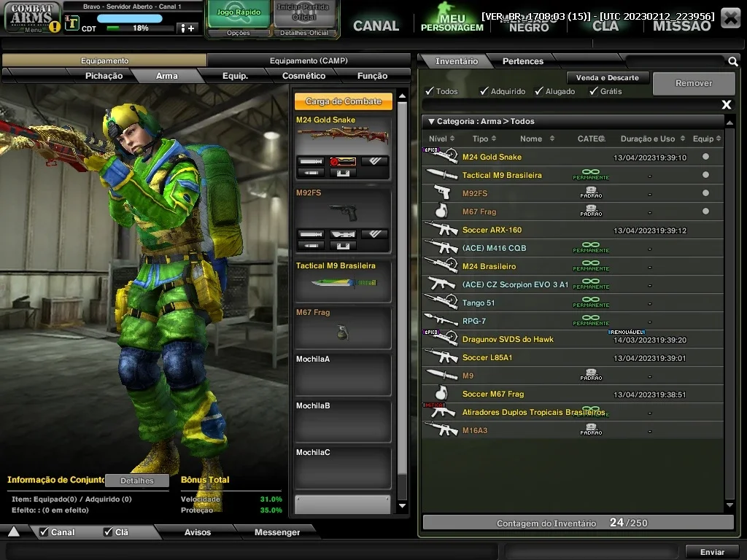
Task: Click the RPG-7 launcher icon
Action: 440,321
